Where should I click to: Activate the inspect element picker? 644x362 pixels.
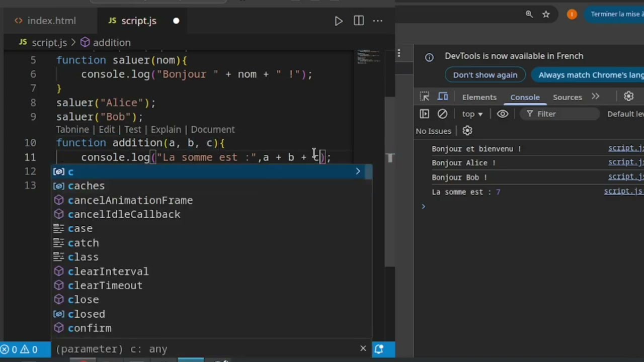(x=425, y=97)
